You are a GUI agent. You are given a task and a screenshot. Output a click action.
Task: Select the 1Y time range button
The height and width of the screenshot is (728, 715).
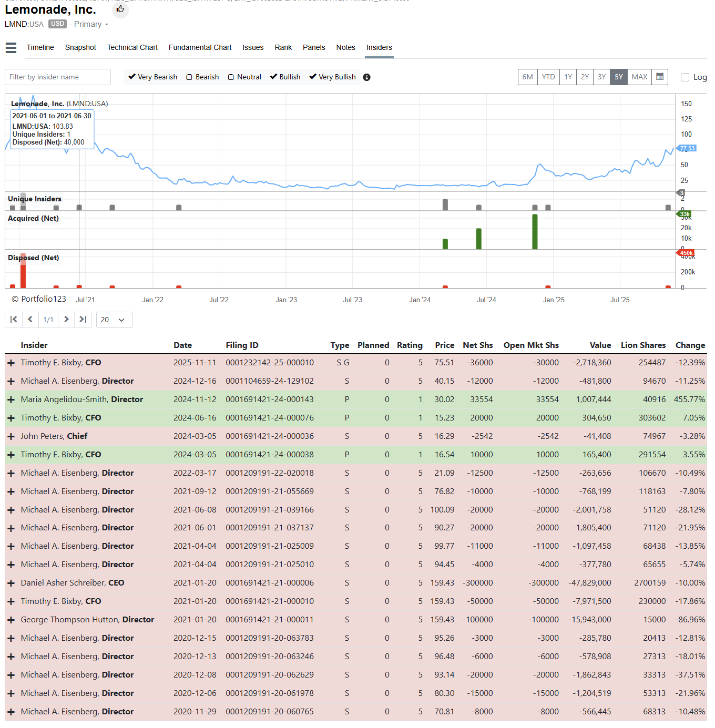568,77
